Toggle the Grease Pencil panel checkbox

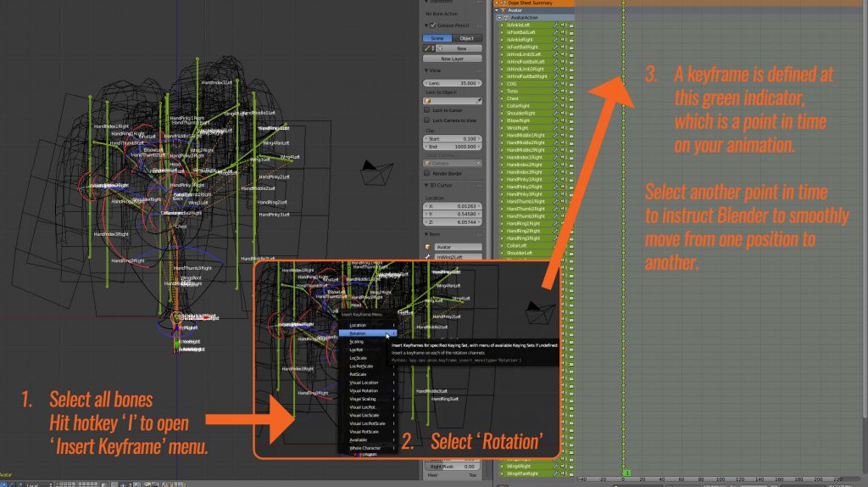point(433,25)
